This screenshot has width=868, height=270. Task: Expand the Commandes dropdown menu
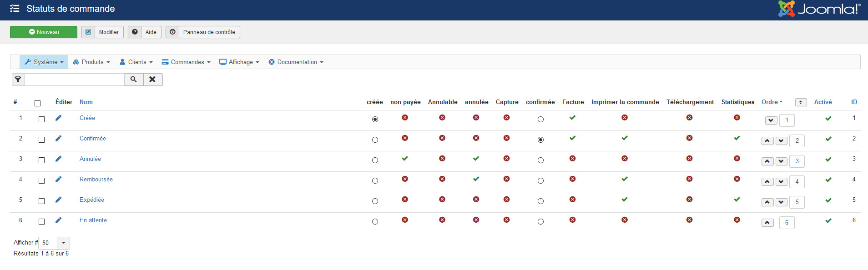187,62
